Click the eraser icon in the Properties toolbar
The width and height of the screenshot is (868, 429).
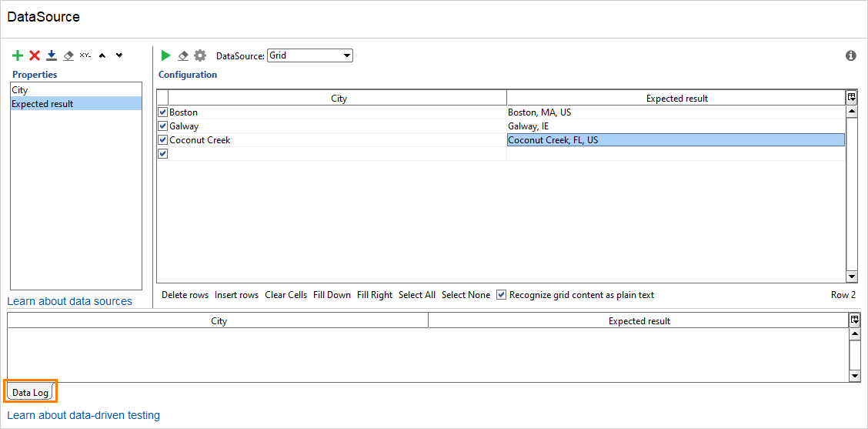[68, 55]
